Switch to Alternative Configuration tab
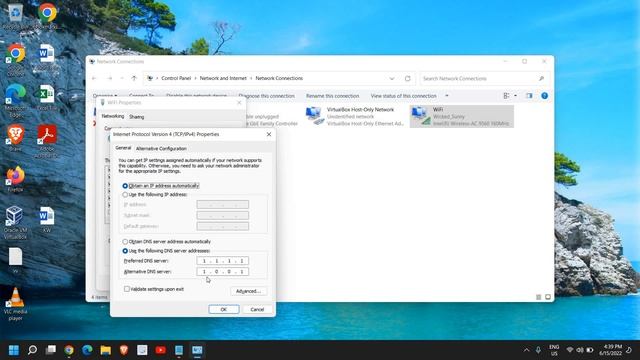Viewport: 640px width, 360px height. tap(161, 149)
